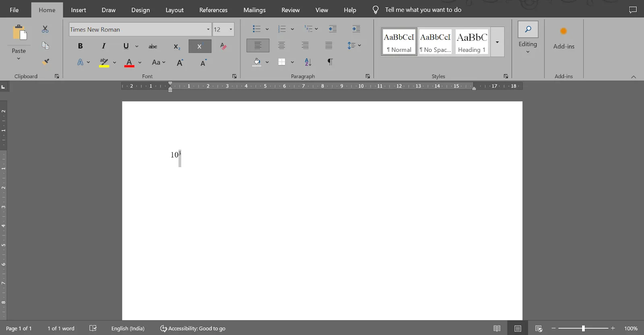Expand the Styles gallery
Viewport: 644px width, 335px height.
pyautogui.click(x=497, y=42)
